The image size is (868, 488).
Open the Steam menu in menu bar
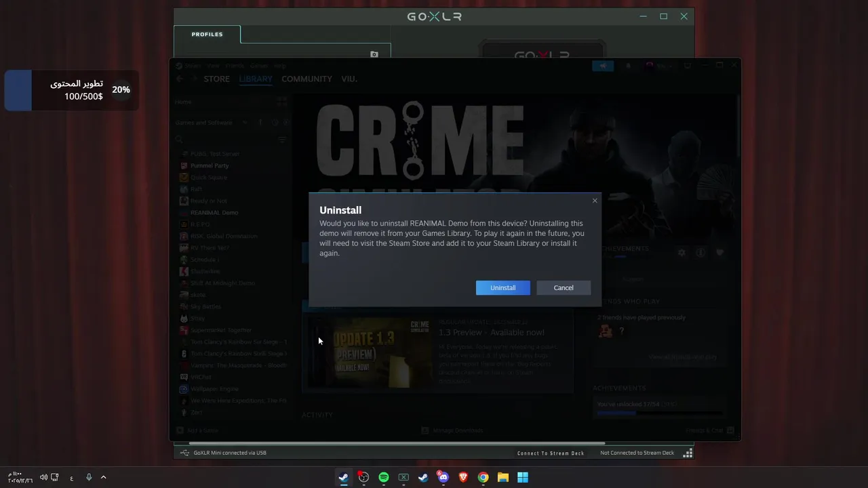(x=193, y=66)
